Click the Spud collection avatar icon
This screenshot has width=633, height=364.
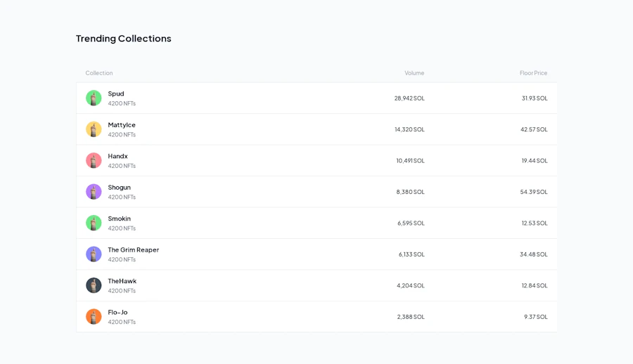(x=94, y=98)
